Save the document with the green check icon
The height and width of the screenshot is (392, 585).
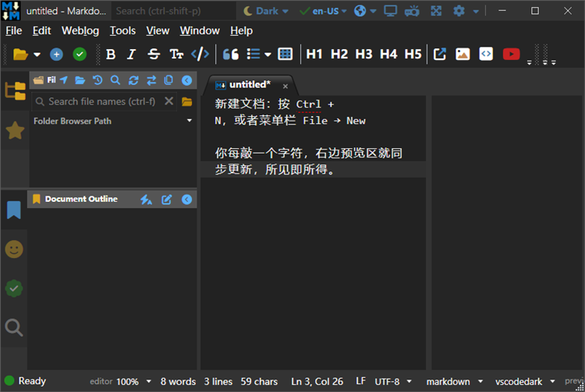[80, 55]
